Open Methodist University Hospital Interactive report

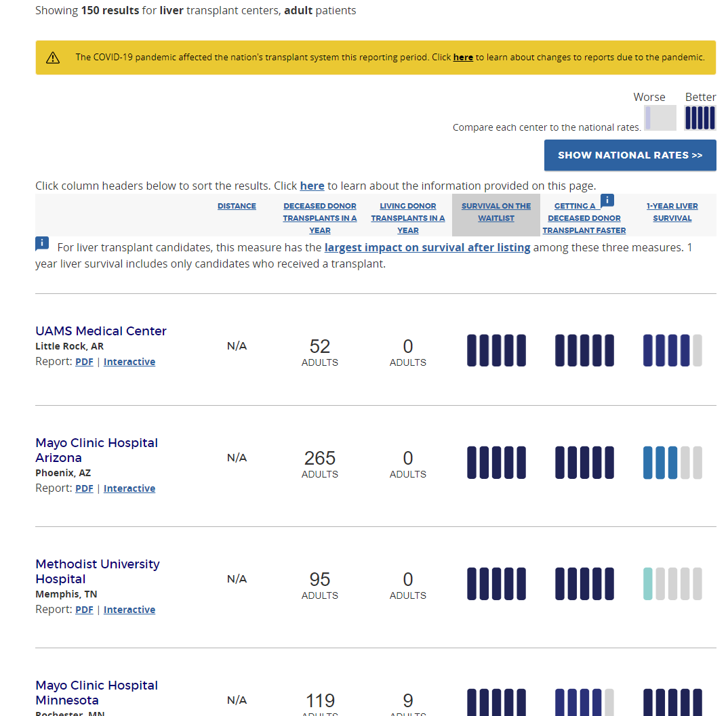pos(129,609)
